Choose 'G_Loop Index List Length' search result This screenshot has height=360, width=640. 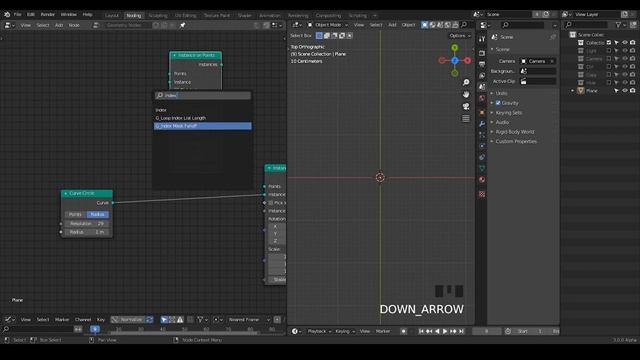202,118
